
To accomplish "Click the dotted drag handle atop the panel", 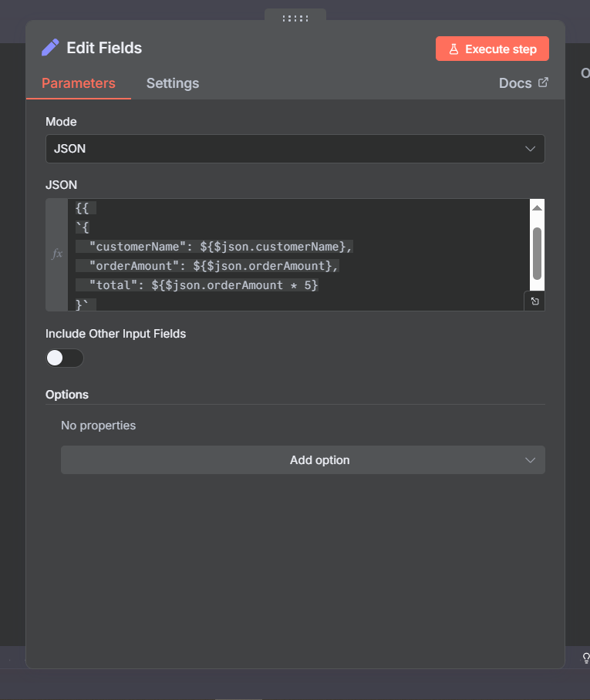I will click(295, 18).
